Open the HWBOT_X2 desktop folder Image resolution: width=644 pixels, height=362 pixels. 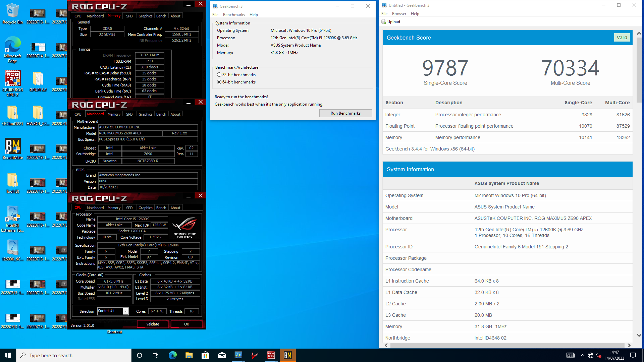click(38, 115)
